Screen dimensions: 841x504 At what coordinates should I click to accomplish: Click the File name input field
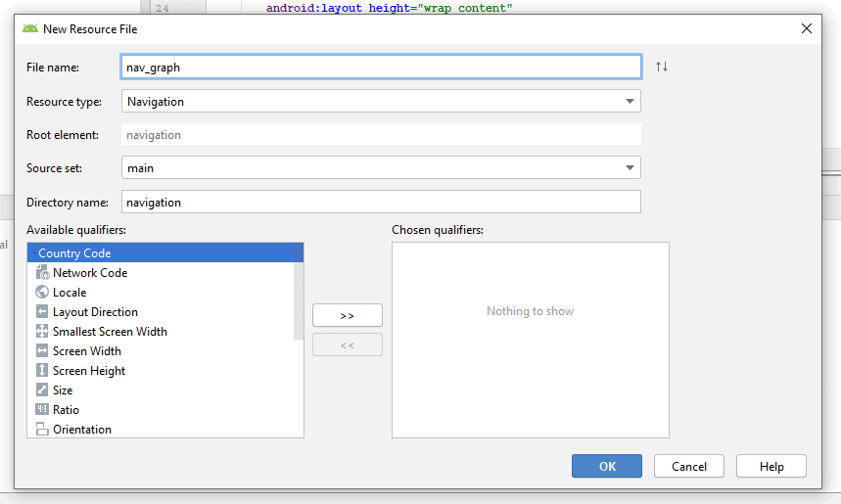(x=381, y=68)
